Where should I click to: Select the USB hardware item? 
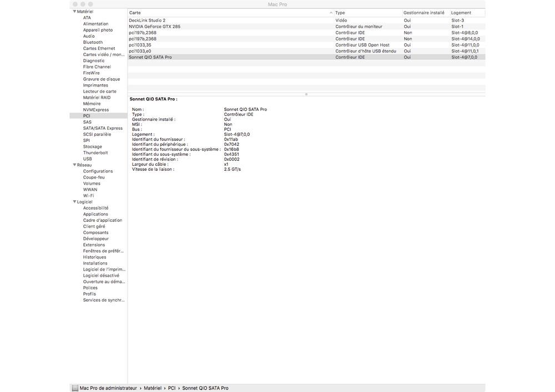tap(88, 159)
